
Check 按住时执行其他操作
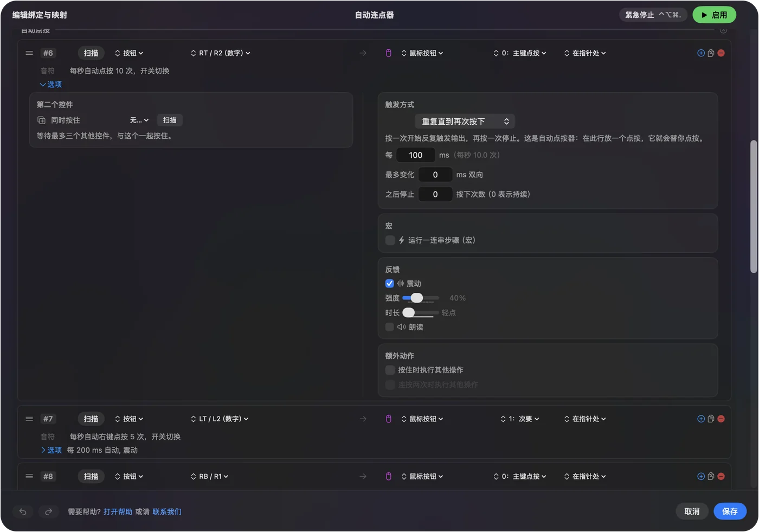(390, 370)
